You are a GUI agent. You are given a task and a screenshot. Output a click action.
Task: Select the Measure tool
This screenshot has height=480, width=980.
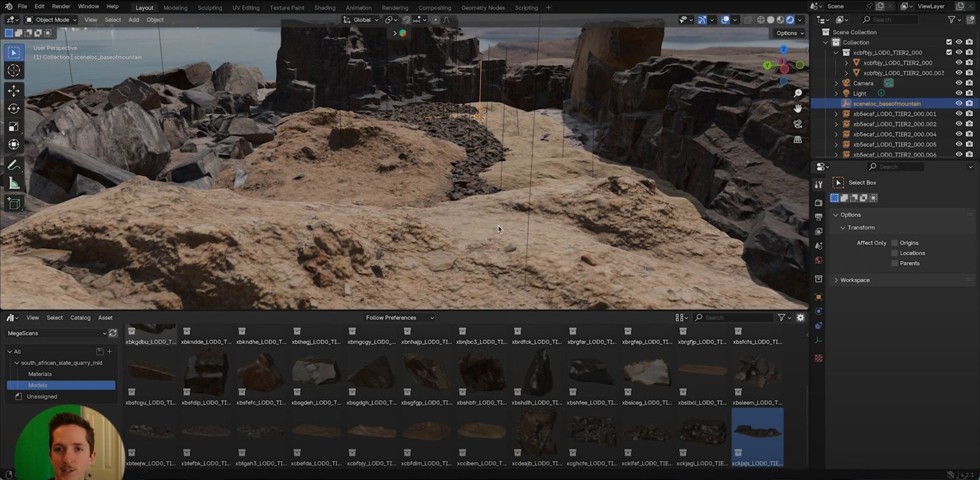coord(13,184)
